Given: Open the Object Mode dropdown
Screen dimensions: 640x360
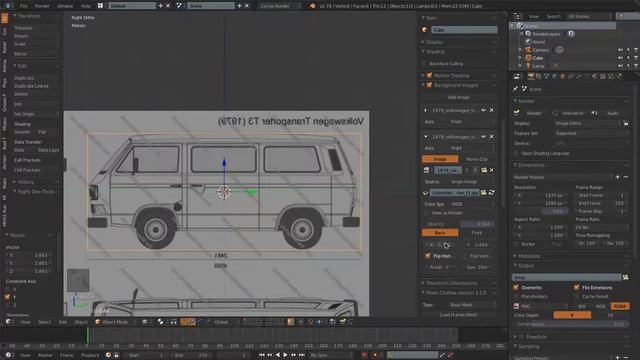Looking at the screenshot, I should 115,322.
